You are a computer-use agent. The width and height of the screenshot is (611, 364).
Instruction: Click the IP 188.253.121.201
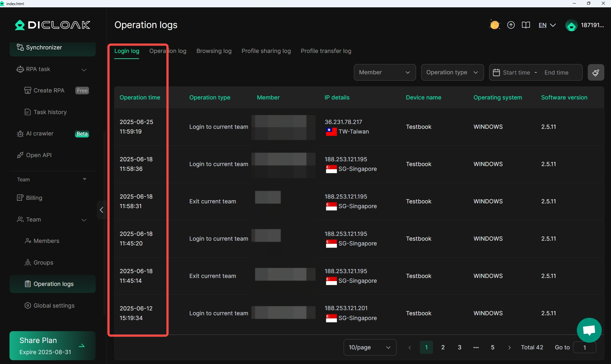pyautogui.click(x=346, y=308)
